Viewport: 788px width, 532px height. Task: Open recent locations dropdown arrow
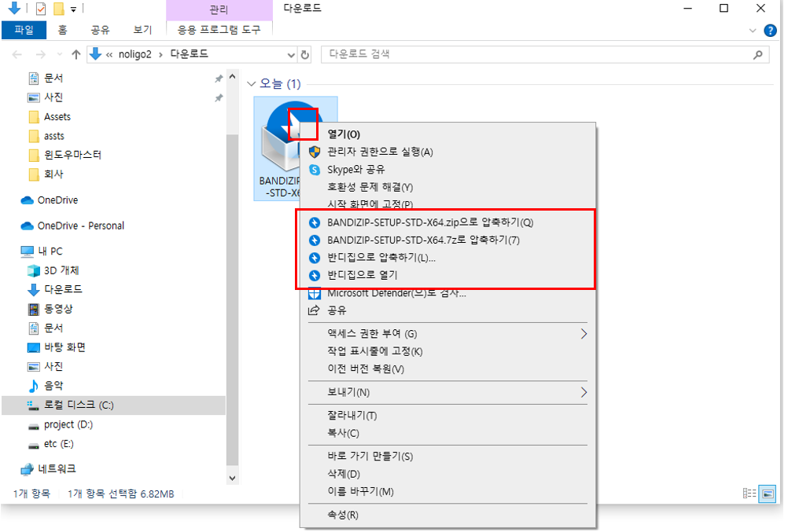(59, 54)
